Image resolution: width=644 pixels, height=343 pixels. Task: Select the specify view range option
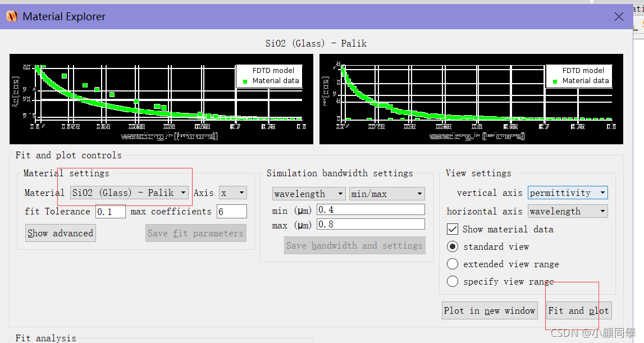(452, 281)
